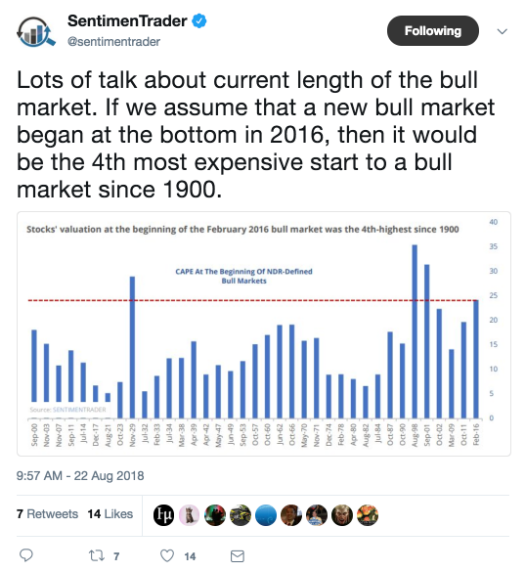The width and height of the screenshot is (513, 577).
Task: Toggle the Following button
Action: pos(433,31)
